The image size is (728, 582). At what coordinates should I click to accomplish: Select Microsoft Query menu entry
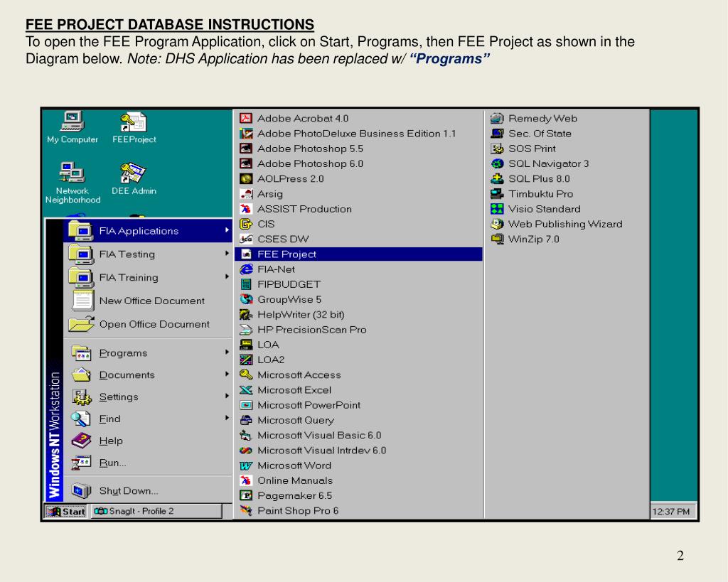click(359, 420)
